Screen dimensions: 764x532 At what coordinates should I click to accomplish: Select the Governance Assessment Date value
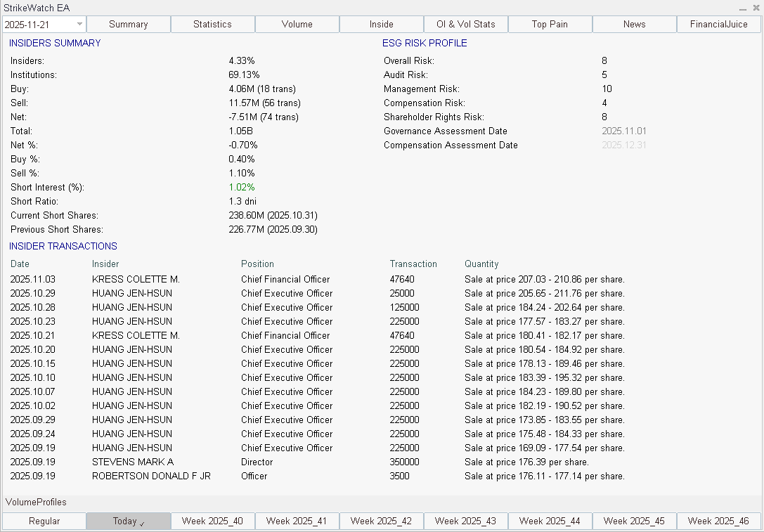pyautogui.click(x=624, y=131)
